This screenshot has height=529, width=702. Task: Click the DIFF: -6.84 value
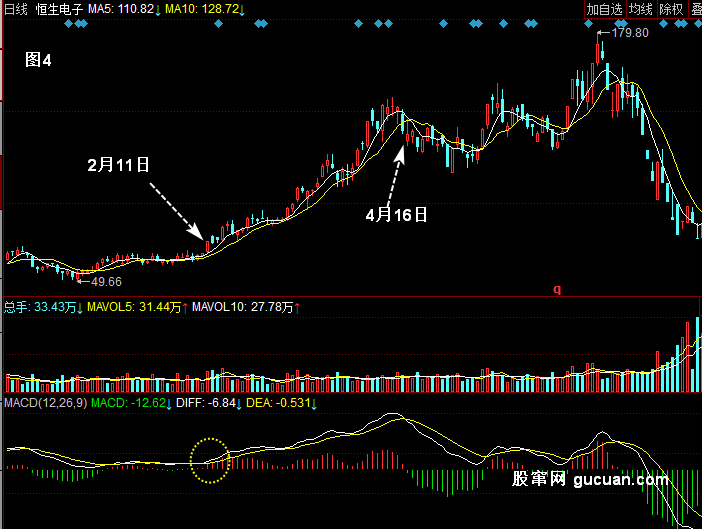tap(209, 403)
